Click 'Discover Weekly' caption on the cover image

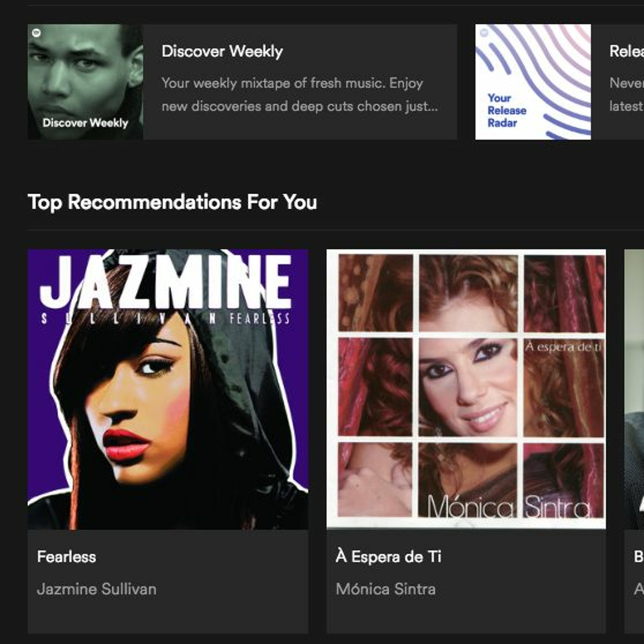tap(85, 123)
